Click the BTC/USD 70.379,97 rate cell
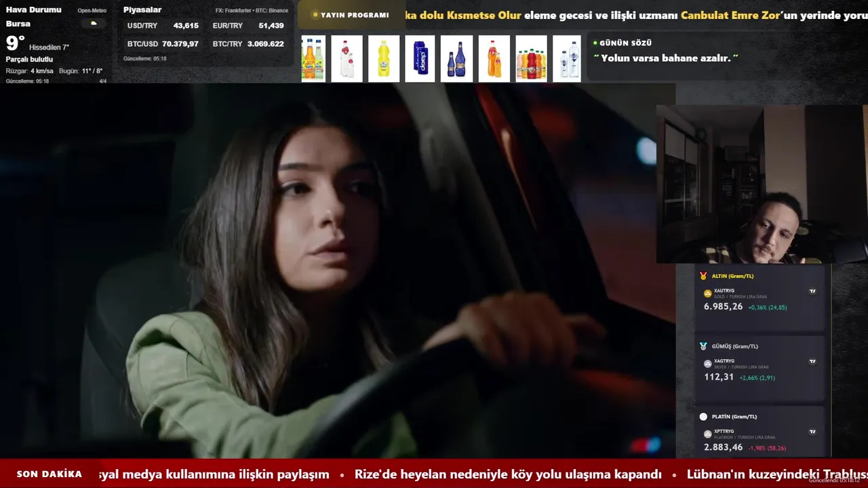The image size is (868, 488). pyautogui.click(x=163, y=44)
